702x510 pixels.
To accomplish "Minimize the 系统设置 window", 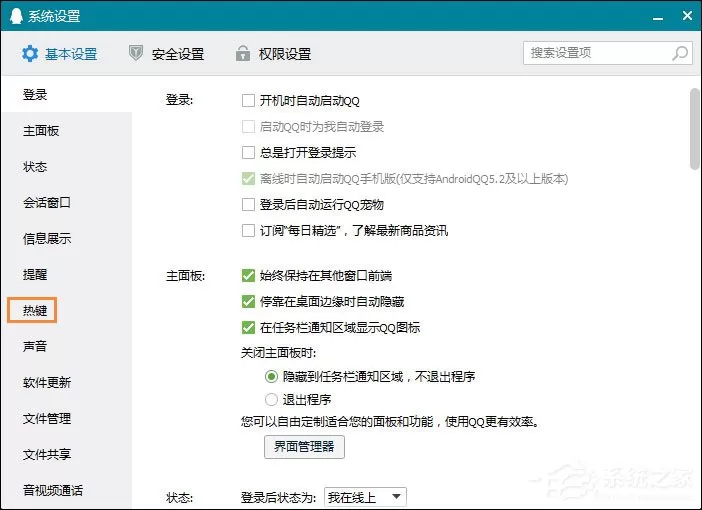I will pos(658,18).
